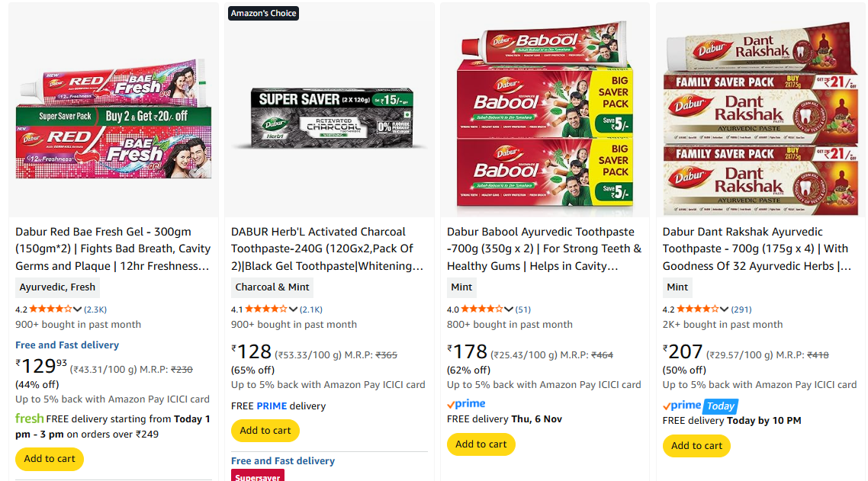Screen dimensions: 868x481
Task: View the 2.3K reviews count link
Action: [x=95, y=309]
